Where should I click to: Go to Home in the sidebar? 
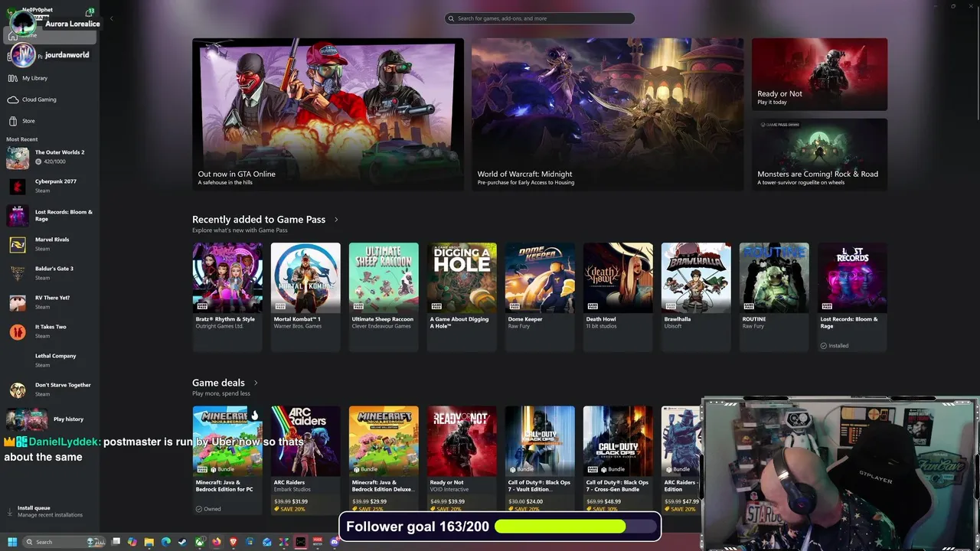pyautogui.click(x=51, y=35)
